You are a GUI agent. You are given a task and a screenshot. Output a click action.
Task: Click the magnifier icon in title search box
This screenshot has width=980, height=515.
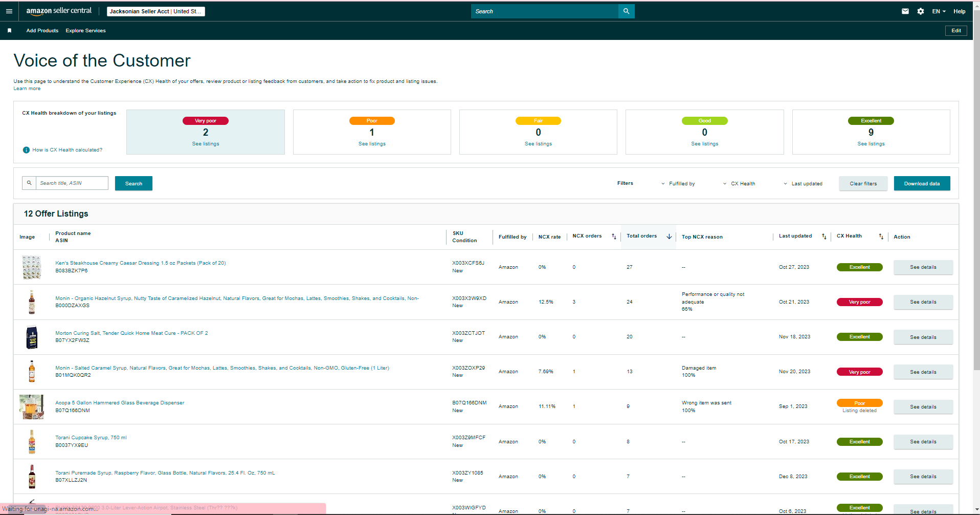[x=29, y=183]
